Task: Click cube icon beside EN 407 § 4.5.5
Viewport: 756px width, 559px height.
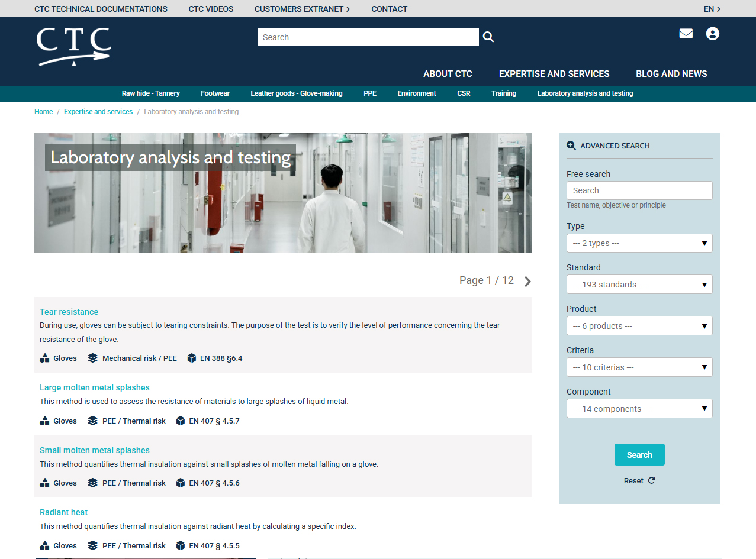Action: 181,545
